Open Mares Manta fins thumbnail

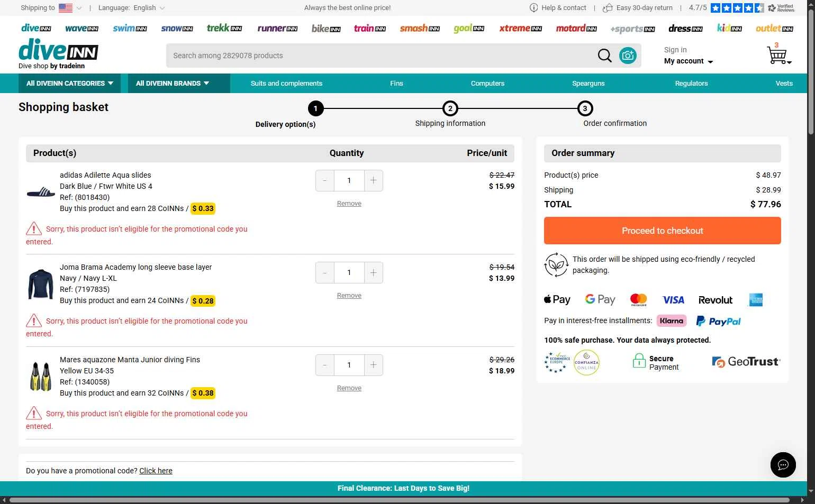pyautogui.click(x=41, y=377)
